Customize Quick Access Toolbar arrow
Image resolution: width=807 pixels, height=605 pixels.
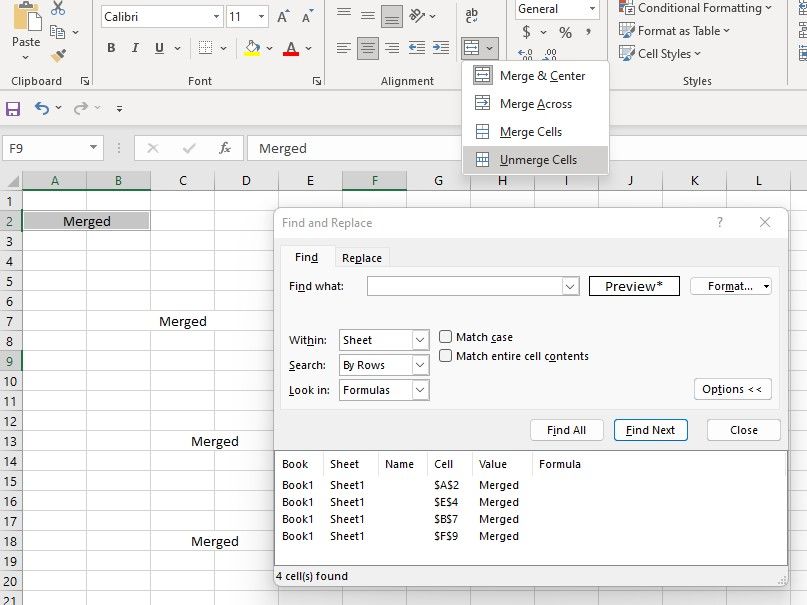point(119,109)
